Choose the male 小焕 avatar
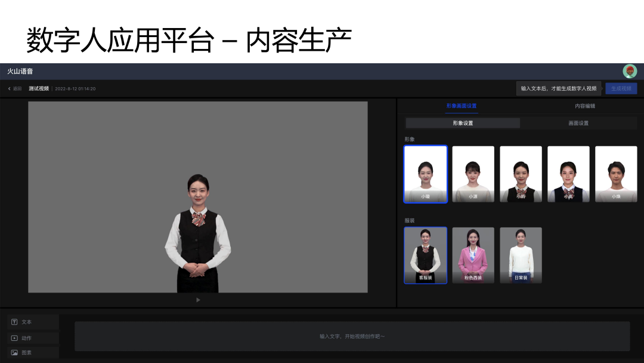The width and height of the screenshot is (644, 363). (616, 174)
